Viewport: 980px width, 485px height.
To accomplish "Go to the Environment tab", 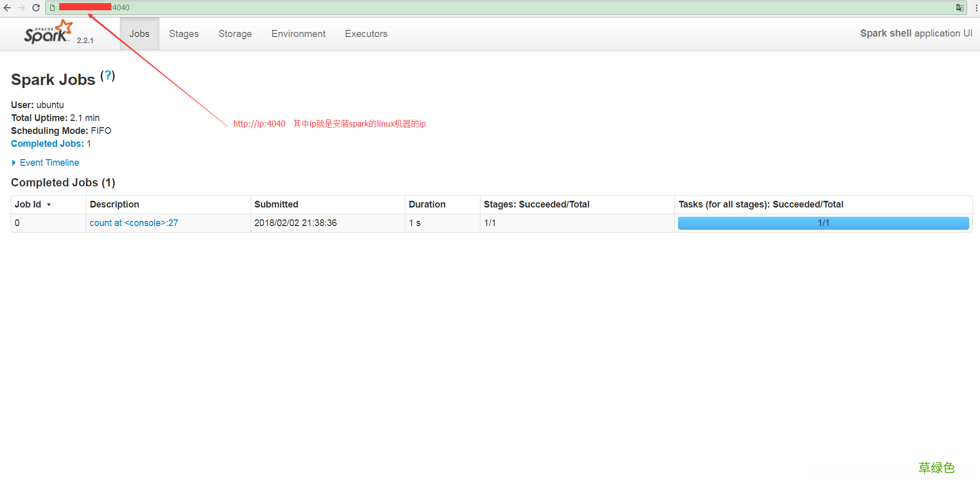I will [298, 34].
